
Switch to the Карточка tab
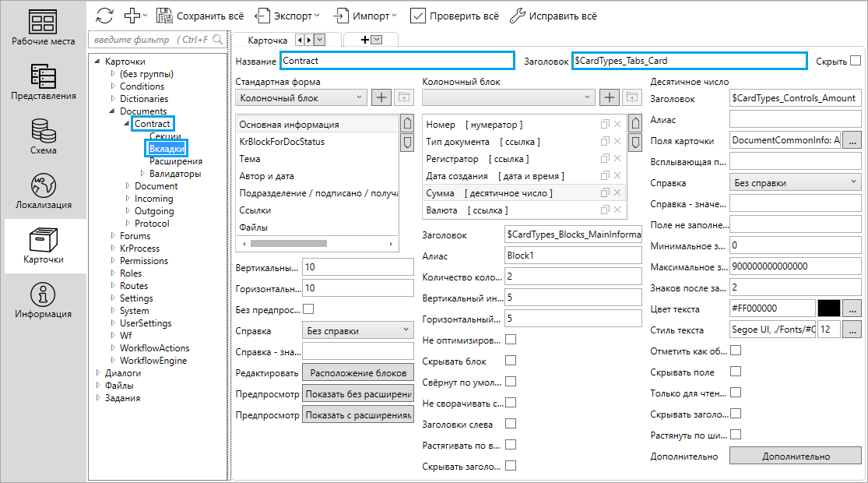tap(267, 40)
